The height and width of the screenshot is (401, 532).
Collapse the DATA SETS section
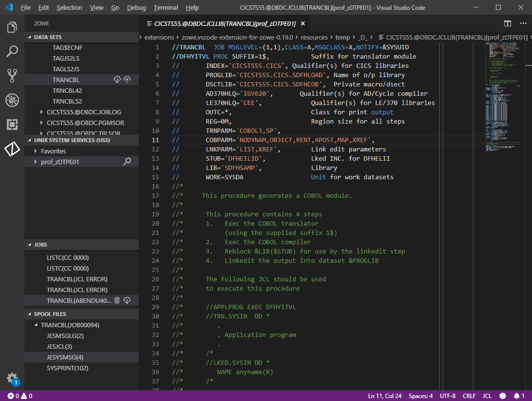(47, 37)
